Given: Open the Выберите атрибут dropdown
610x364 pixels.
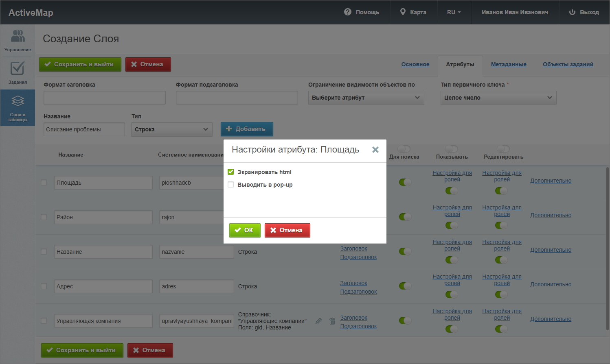Looking at the screenshot, I should (366, 98).
